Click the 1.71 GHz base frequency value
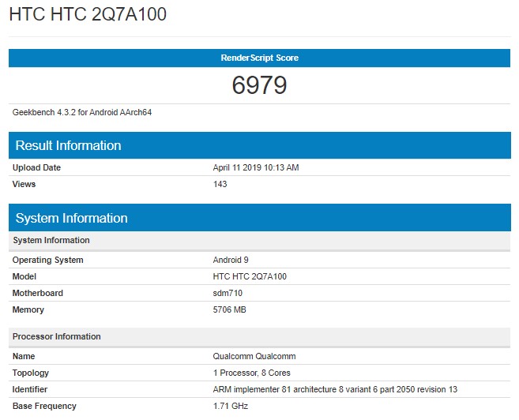The image size is (519, 420). click(x=231, y=406)
